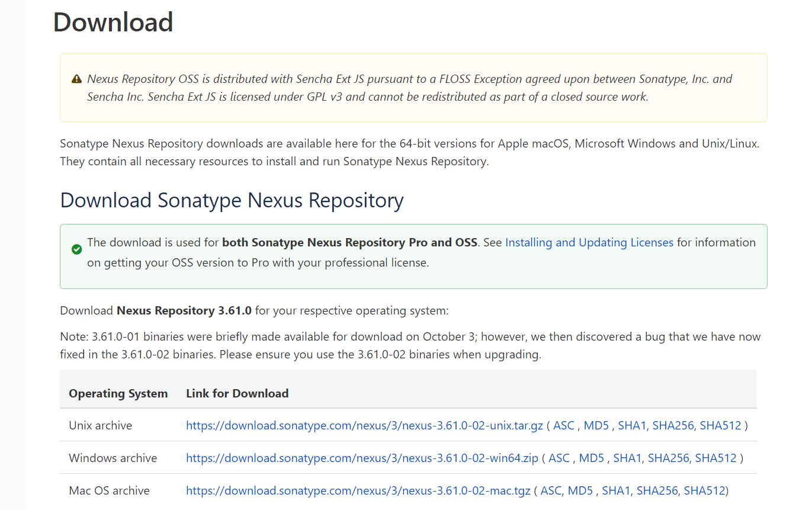The height and width of the screenshot is (510, 812).
Task: Open SHA1 checksum for Mac OS archive
Action: coord(616,490)
